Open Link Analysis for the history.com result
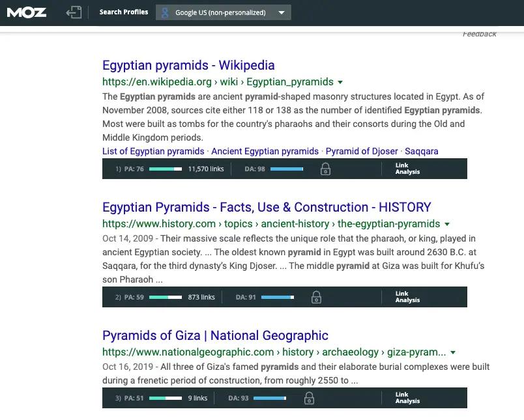The image size is (524, 420). (x=407, y=297)
